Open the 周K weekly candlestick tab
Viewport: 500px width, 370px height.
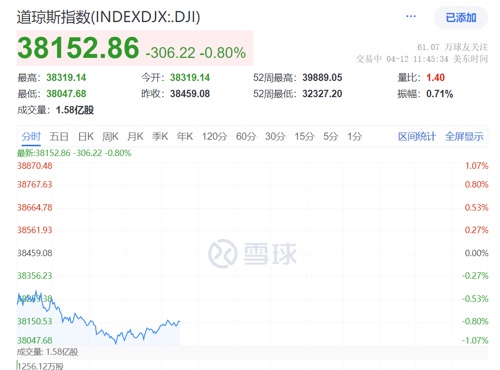(x=110, y=136)
